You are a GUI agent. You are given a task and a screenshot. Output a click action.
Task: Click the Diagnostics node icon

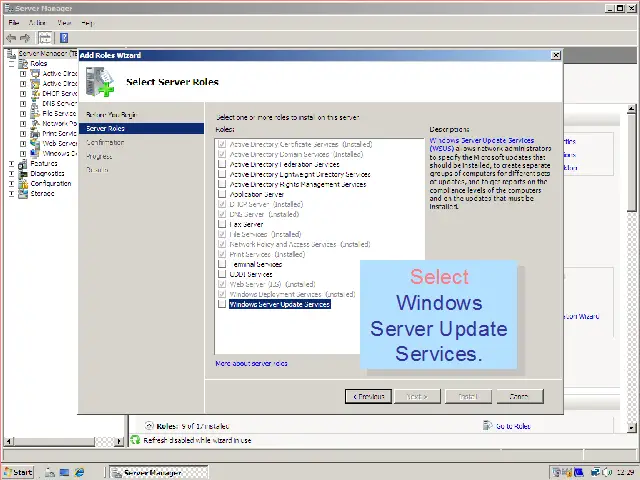pos(23,173)
